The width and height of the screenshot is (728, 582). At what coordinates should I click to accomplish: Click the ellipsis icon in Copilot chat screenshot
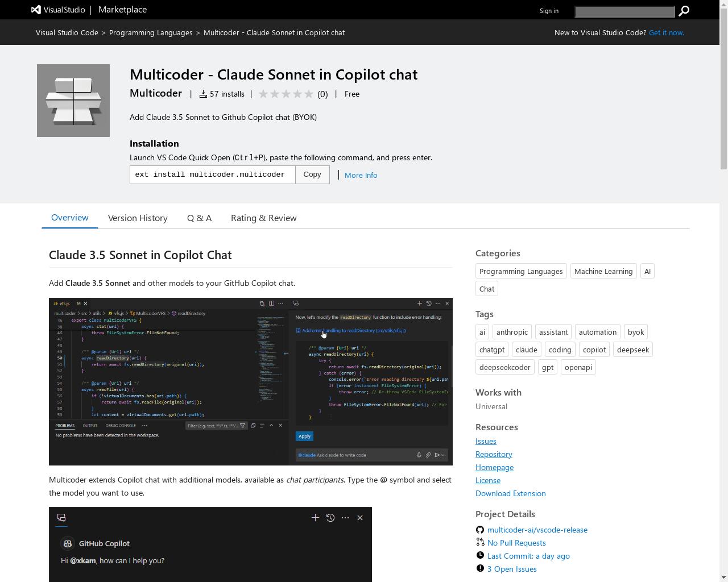click(345, 518)
